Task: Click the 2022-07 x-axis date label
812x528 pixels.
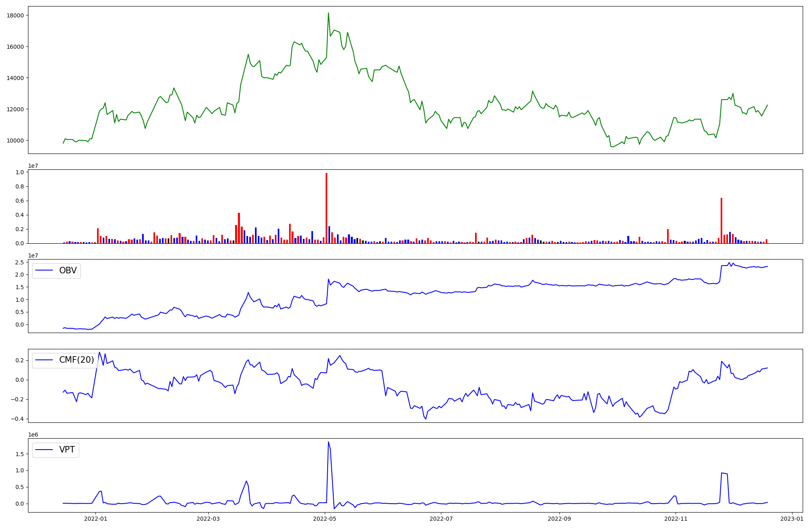Action: tap(441, 518)
